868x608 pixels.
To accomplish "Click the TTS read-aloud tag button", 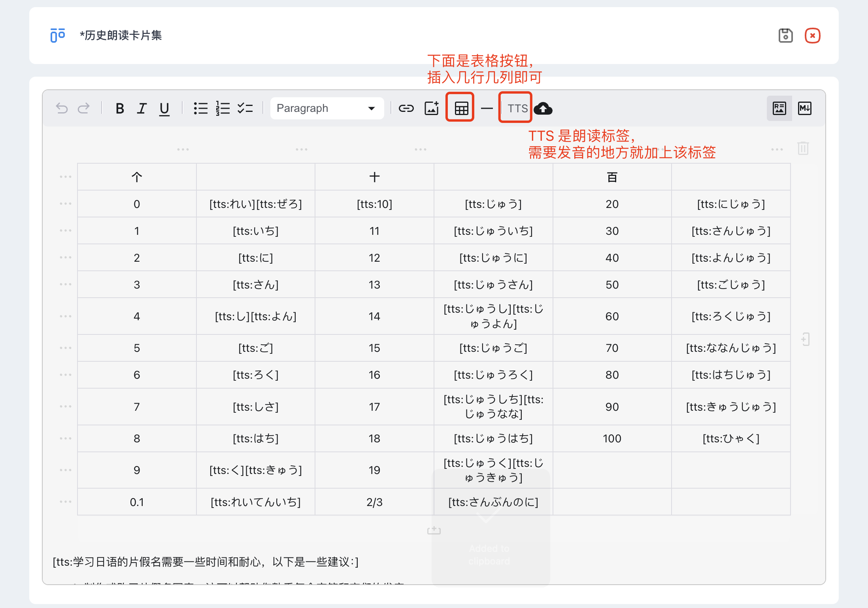I will click(517, 108).
